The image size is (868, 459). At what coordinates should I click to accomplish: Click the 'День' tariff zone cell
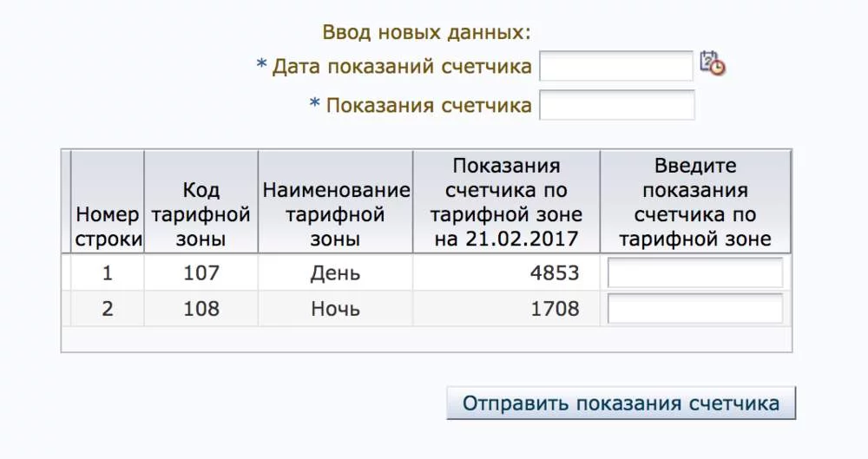tap(335, 273)
